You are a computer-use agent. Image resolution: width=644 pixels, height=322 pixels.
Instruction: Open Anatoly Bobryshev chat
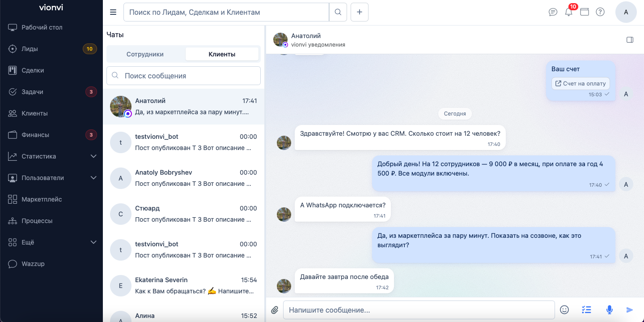pyautogui.click(x=184, y=178)
